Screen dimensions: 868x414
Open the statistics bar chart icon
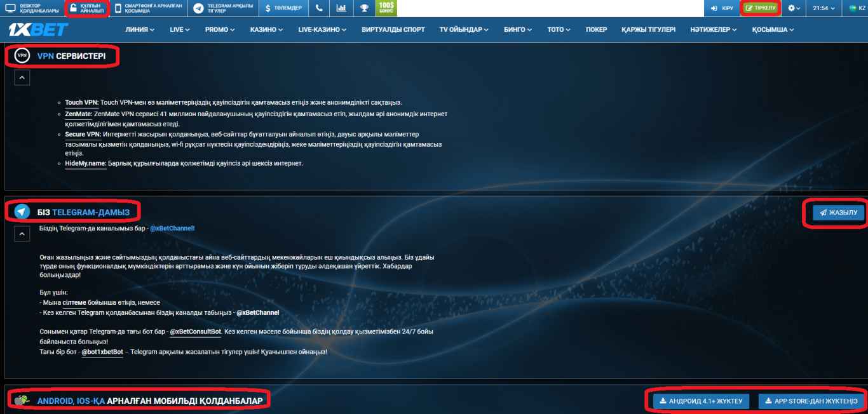coord(341,8)
